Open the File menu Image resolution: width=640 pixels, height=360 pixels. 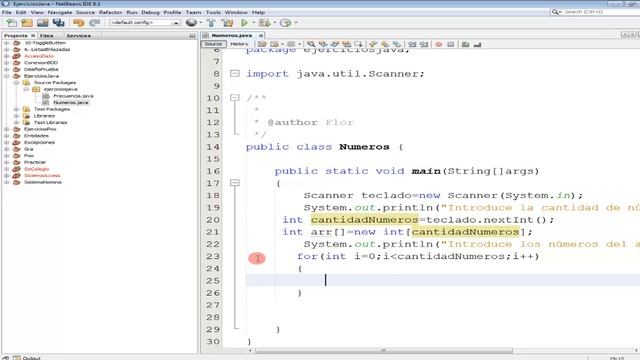7,12
